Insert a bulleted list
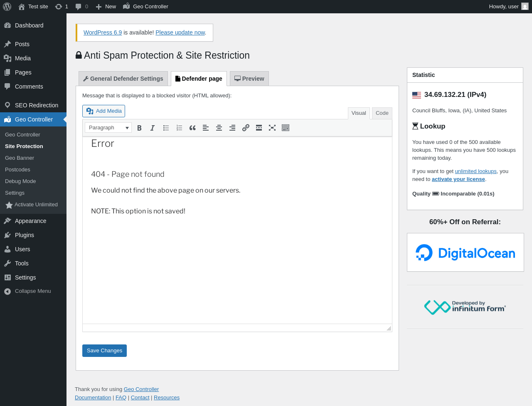 pyautogui.click(x=166, y=128)
